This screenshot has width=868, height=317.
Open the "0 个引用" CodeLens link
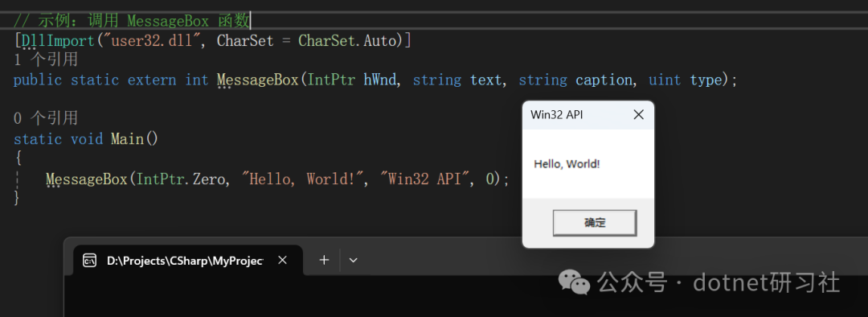pyautogui.click(x=45, y=118)
